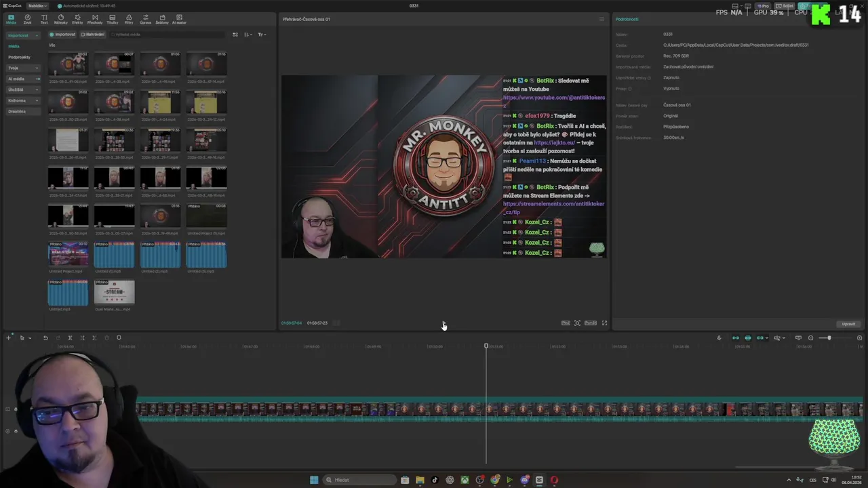Open the Efekty tab

(77, 19)
